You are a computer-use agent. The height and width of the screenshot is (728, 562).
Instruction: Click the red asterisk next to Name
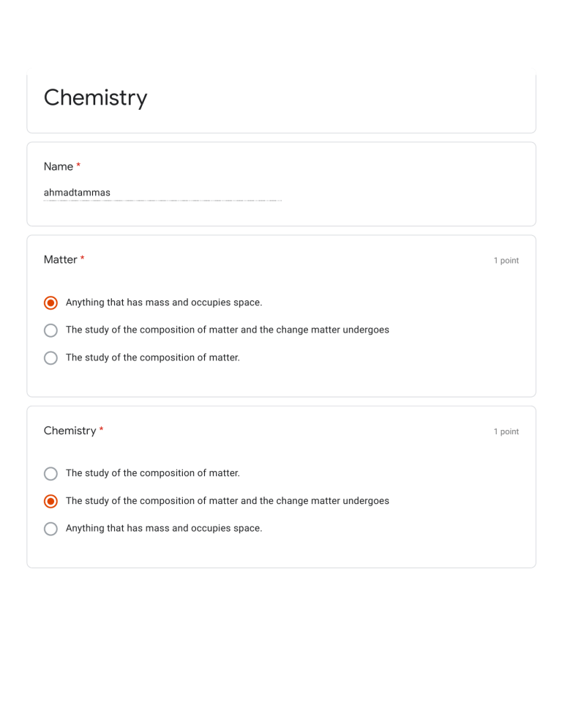[79, 166]
